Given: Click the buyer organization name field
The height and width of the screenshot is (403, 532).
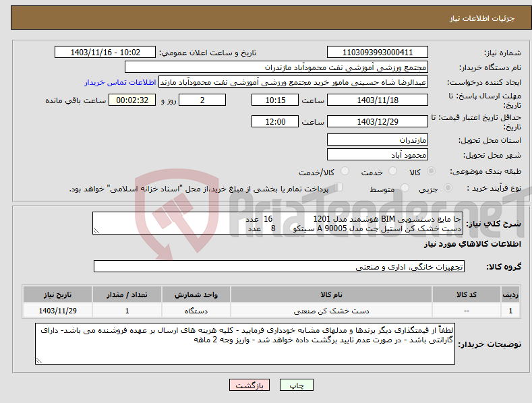Looking at the screenshot, I should pyautogui.click(x=276, y=67).
